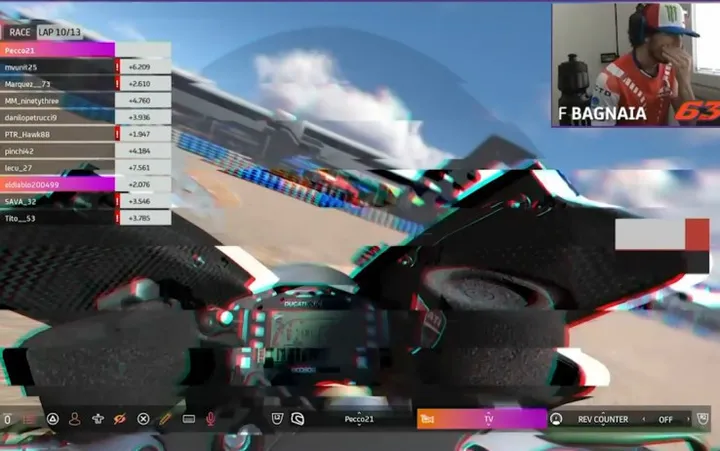Select Tito__53 row in standings
The height and width of the screenshot is (451, 720).
click(57, 218)
